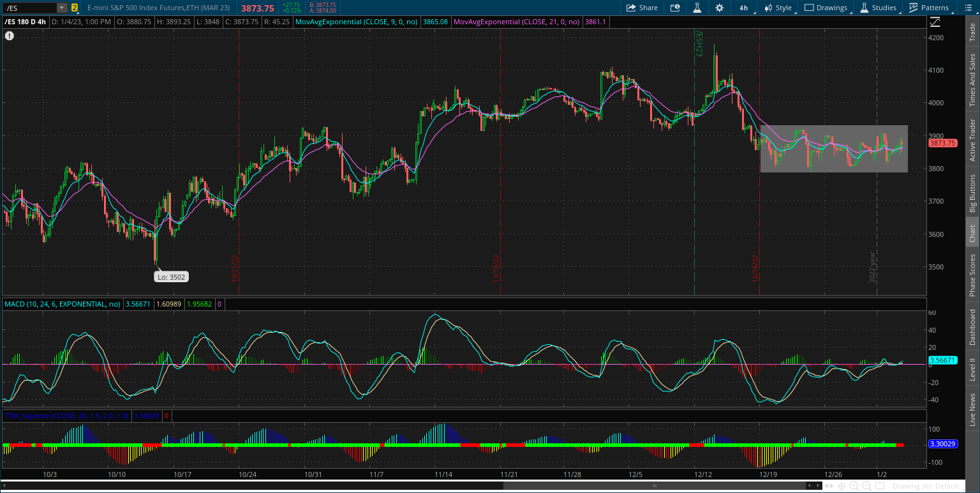Click the E-mini S&P 500 Index Futures description

click(x=159, y=8)
